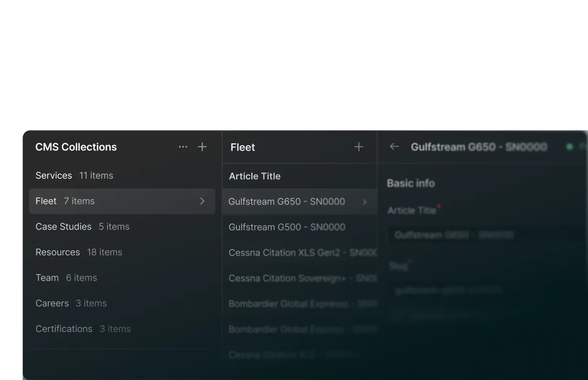Click the CMS Collections panel title
Image resolution: width=588 pixels, height=380 pixels.
click(76, 147)
